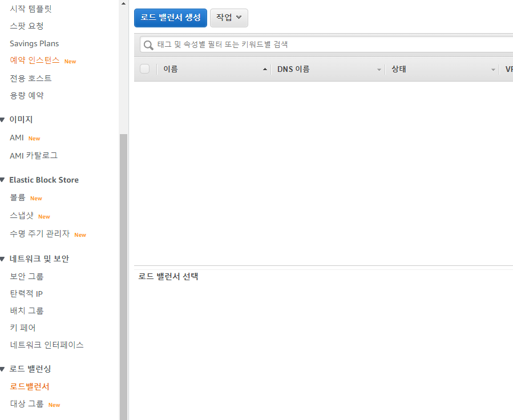Open 배치 그룹 page

tap(26, 311)
